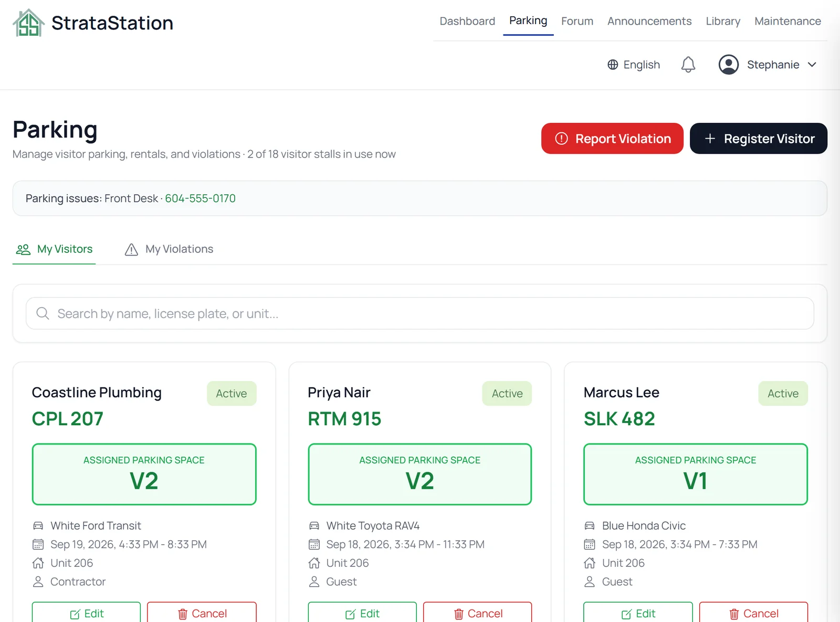Click the magnifier search icon
The image size is (840, 622).
coord(43,313)
